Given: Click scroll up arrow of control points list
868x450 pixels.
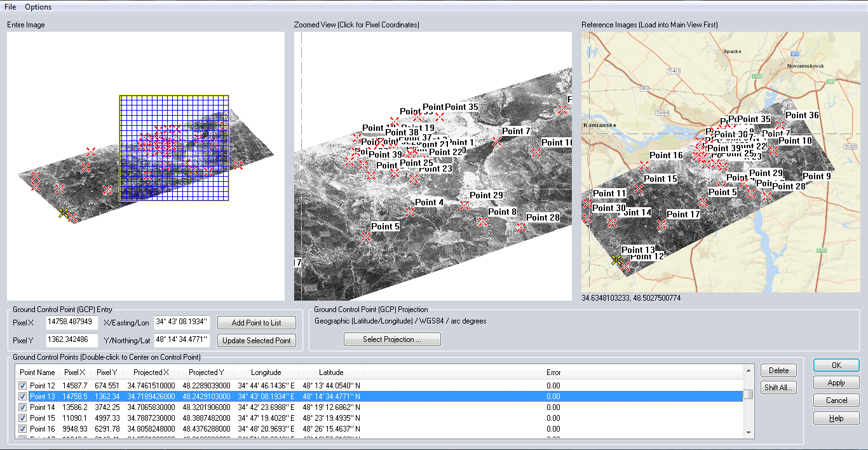Looking at the screenshot, I should pos(749,372).
